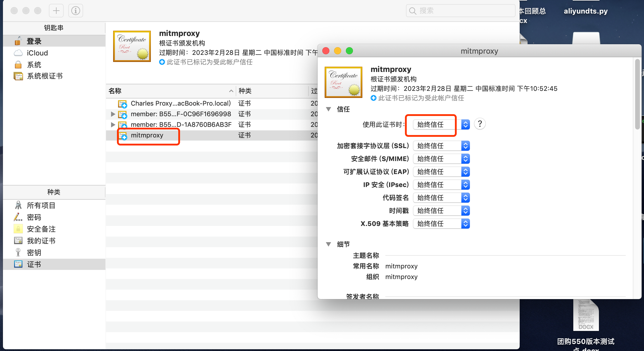Select the 证书 category

pos(54,264)
